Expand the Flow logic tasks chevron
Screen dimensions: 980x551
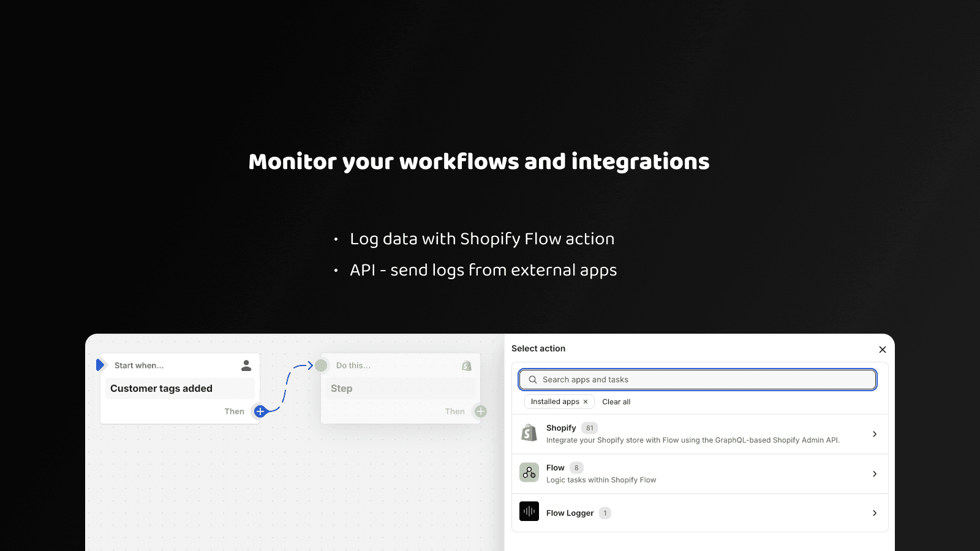(874, 474)
